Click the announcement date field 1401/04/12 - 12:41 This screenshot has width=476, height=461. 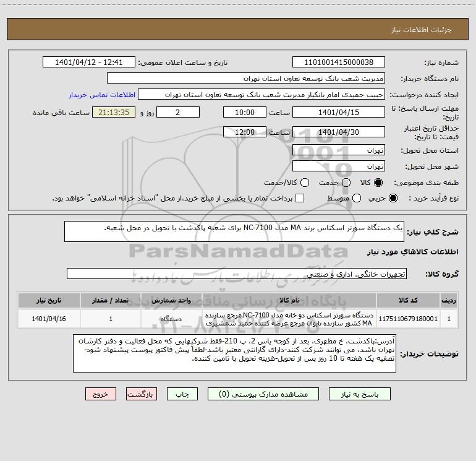click(x=88, y=62)
